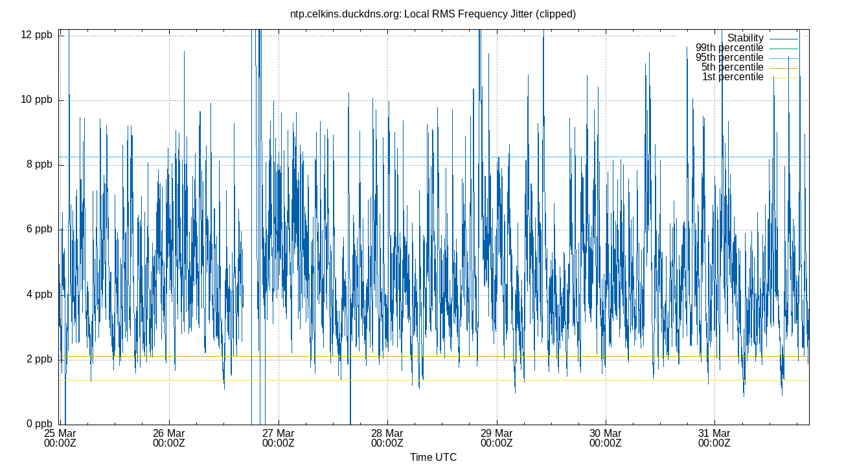Click the Time UTC axis label
Viewport: 868px width, 466px height.
pyautogui.click(x=433, y=457)
